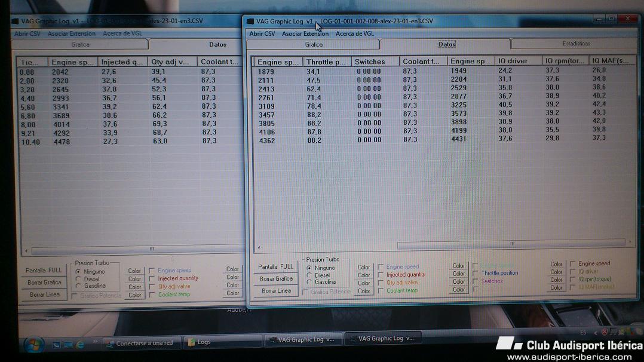The width and height of the screenshot is (644, 362).
Task: Switch to the Estadisticas tab
Action: (576, 43)
